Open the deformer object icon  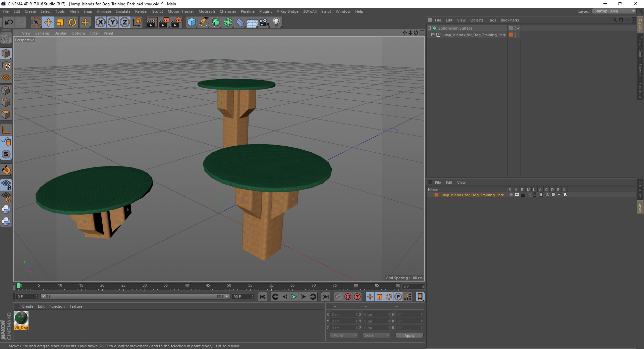click(x=240, y=22)
